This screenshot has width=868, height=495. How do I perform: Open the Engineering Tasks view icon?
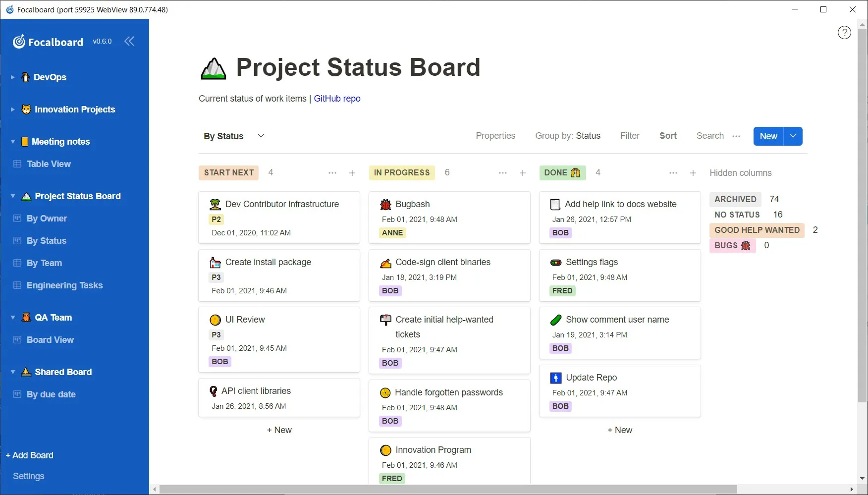[17, 285]
